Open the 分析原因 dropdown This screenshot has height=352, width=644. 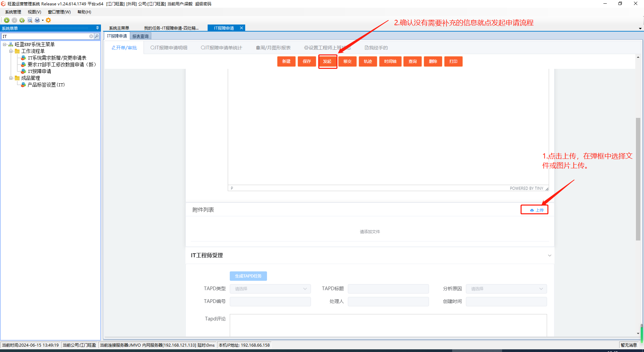click(x=506, y=289)
